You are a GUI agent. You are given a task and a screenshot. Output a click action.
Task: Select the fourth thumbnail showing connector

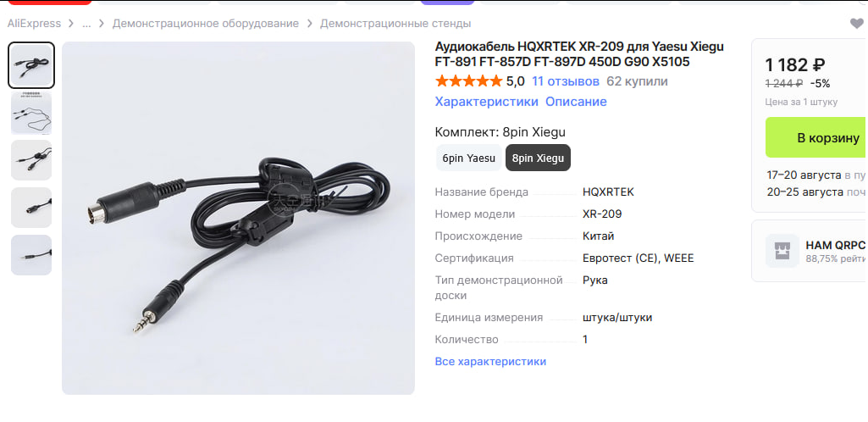[31, 208]
